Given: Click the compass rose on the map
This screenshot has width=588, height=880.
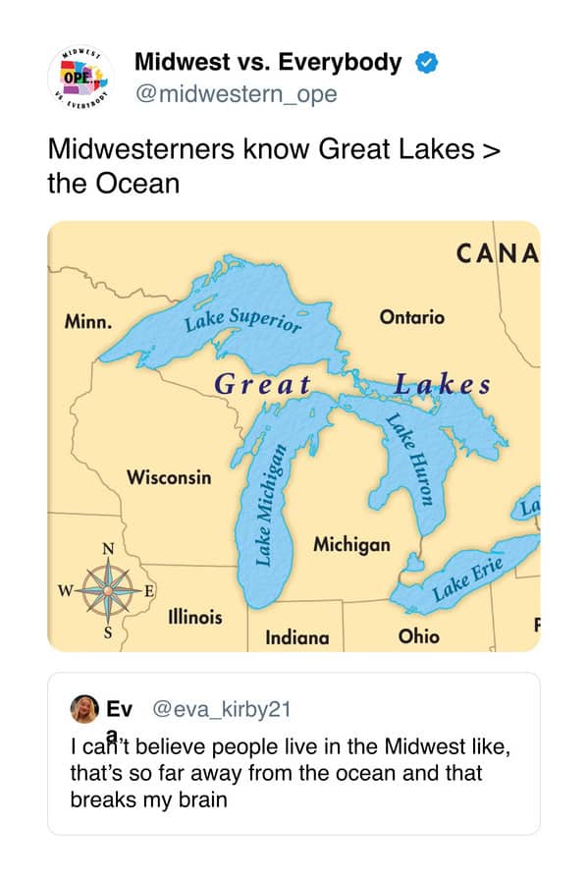Looking at the screenshot, I should (108, 590).
